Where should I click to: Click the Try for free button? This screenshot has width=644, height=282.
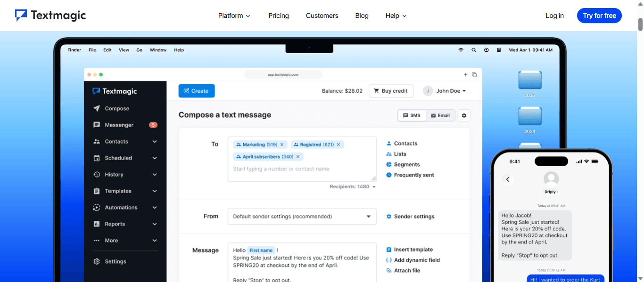[x=599, y=16]
